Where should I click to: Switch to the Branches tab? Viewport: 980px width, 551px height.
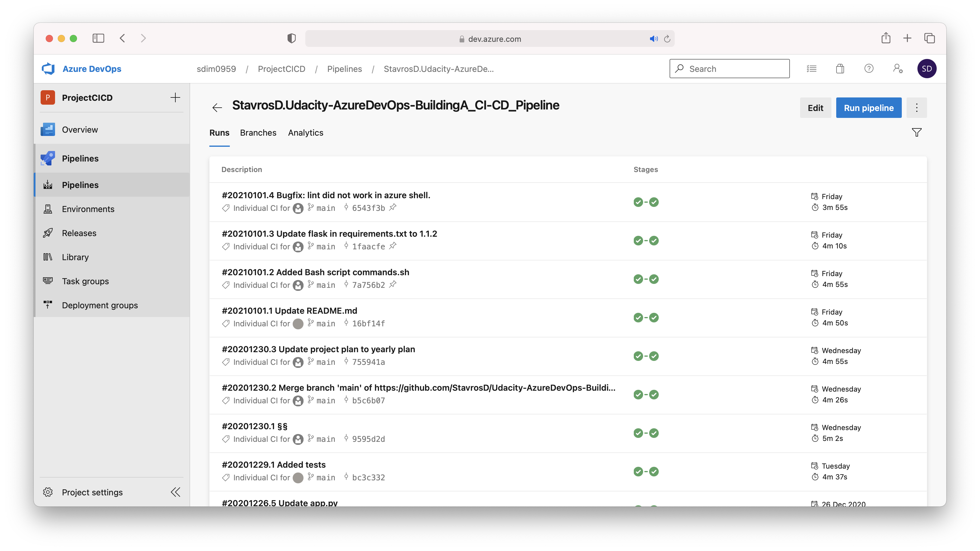point(258,133)
